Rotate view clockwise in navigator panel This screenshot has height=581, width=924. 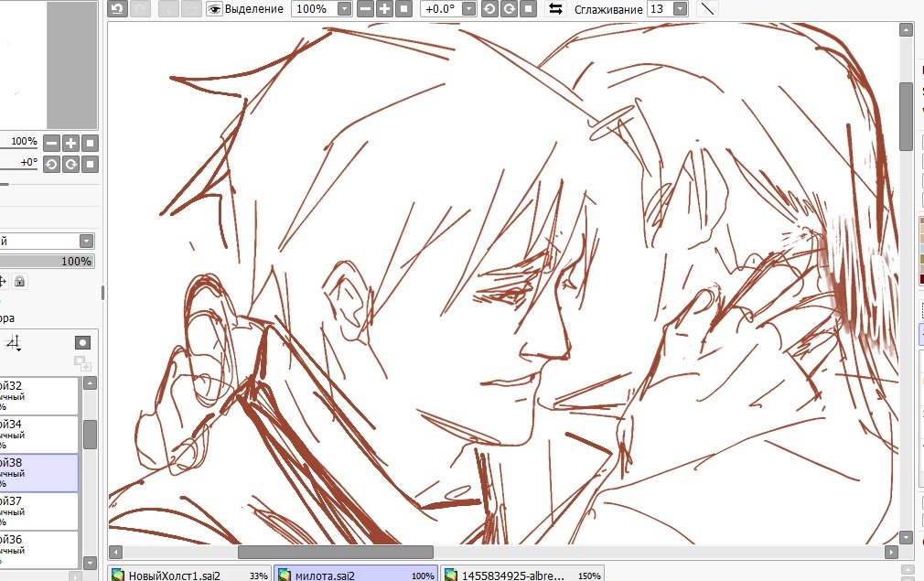(x=70, y=165)
